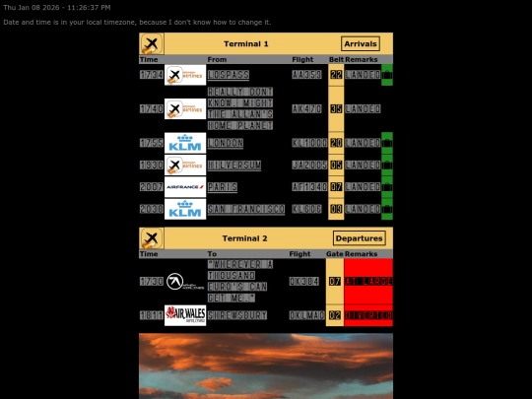Click flight number AK470
Screen dimensions: 532x399
306,109
